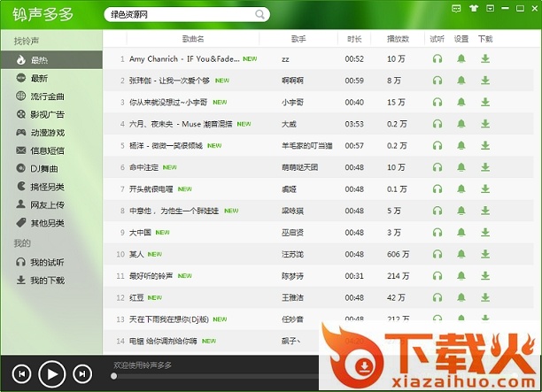The image size is (542, 392).
Task: Skip to the next track
Action: [81, 374]
